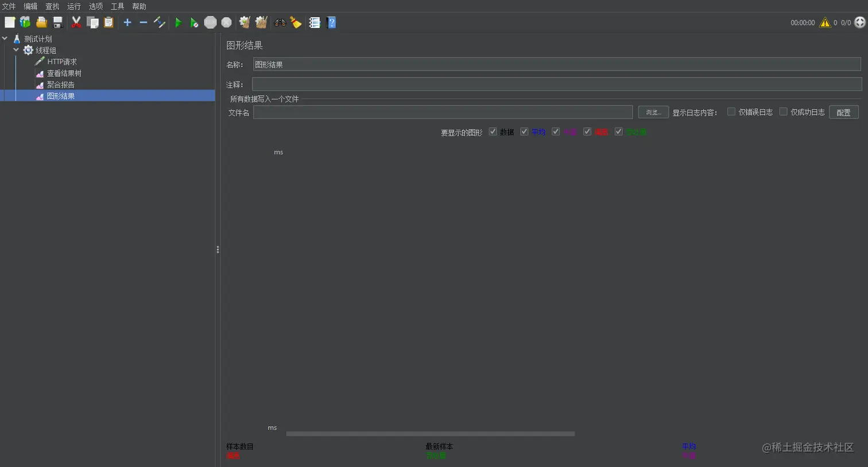Open the 帮助 menu
868x467 pixels.
(x=139, y=6)
